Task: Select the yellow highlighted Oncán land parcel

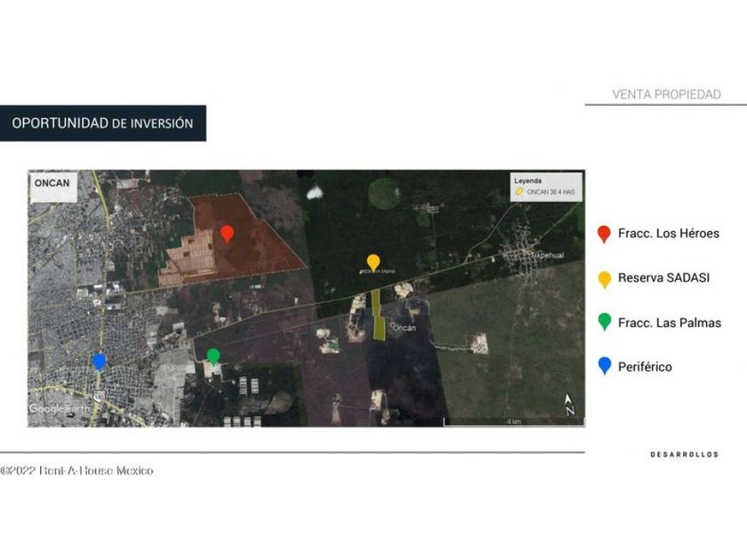Action: 378,315
